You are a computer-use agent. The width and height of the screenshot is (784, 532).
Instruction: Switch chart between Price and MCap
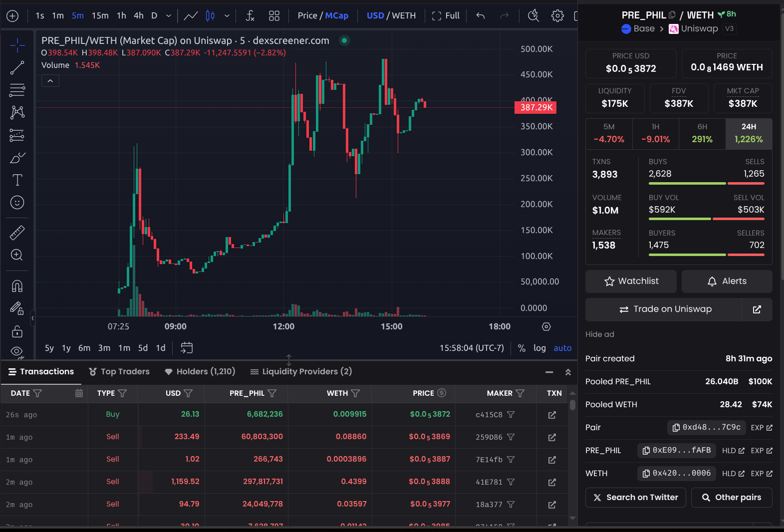[x=323, y=15]
